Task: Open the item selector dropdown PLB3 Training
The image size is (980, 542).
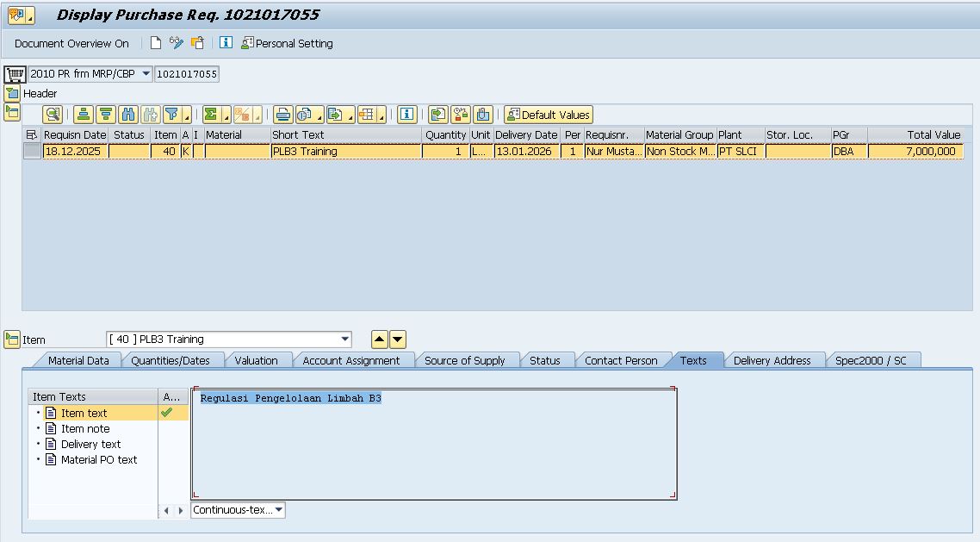Action: click(x=344, y=340)
